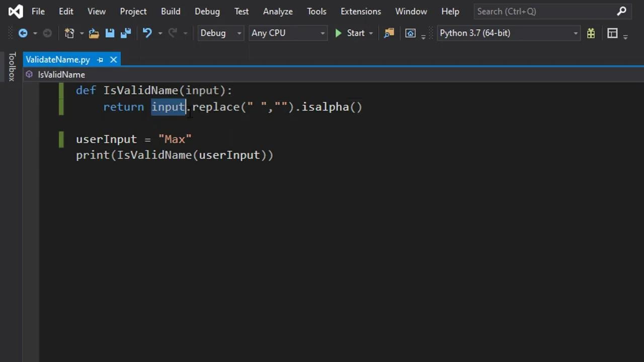Click the window layout icon

(x=612, y=33)
